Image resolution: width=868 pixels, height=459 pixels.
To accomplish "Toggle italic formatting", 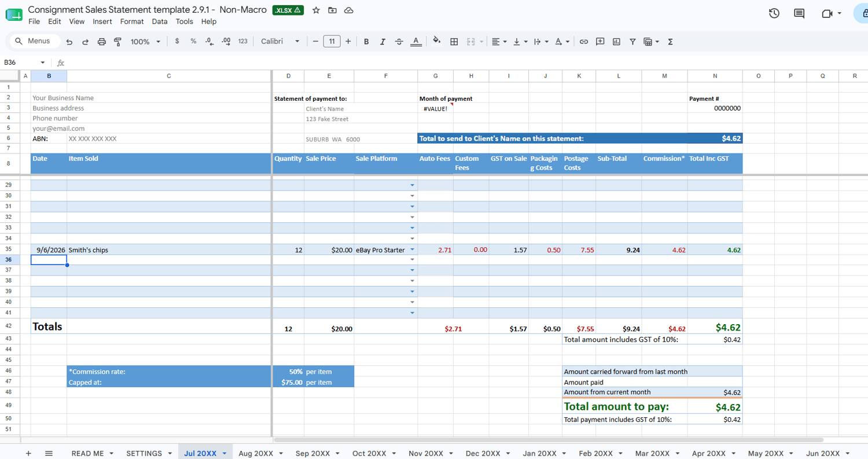I will (382, 42).
